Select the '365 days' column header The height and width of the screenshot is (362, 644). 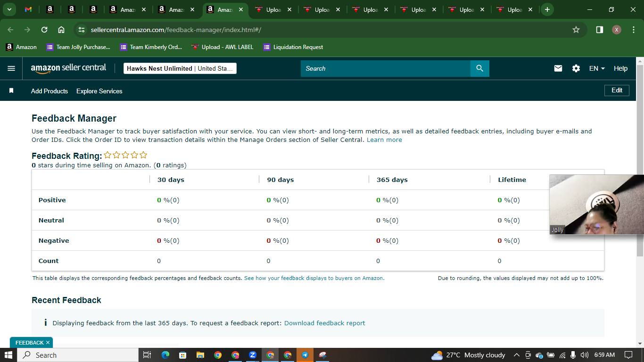(x=392, y=180)
